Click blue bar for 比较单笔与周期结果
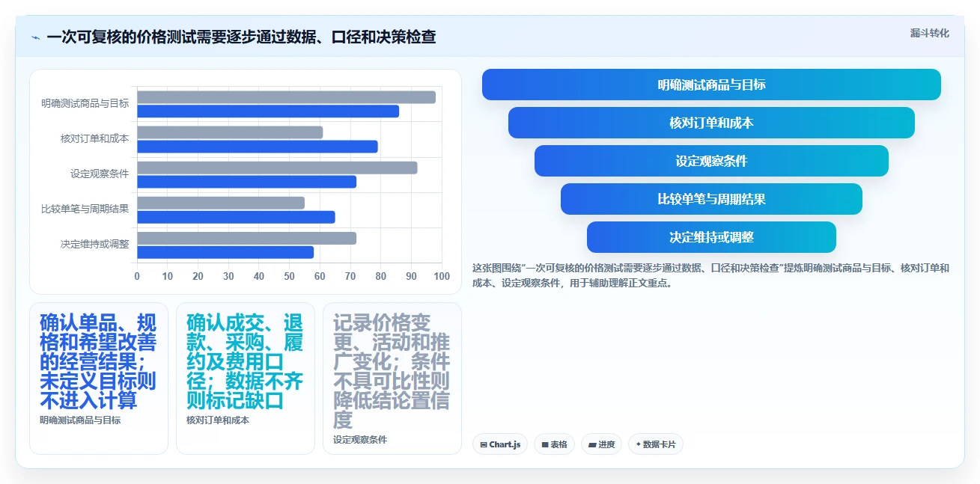Screen dimensions: 980x484 tap(236, 217)
